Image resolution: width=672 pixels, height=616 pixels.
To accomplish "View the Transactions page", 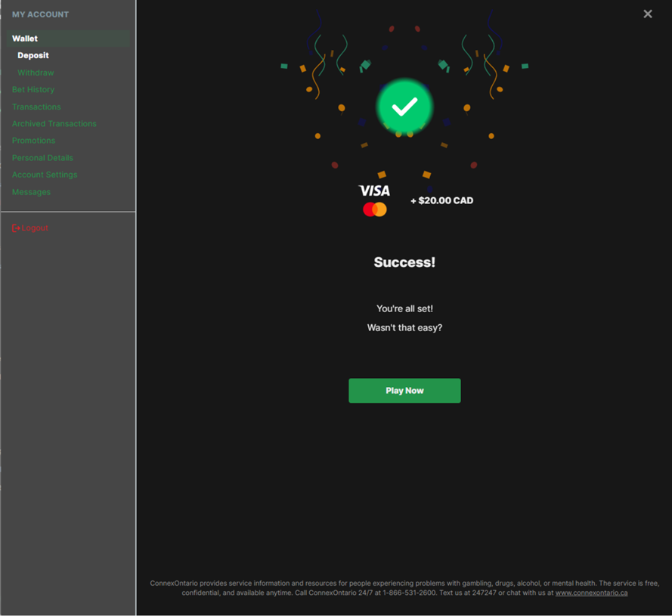I will tap(36, 107).
